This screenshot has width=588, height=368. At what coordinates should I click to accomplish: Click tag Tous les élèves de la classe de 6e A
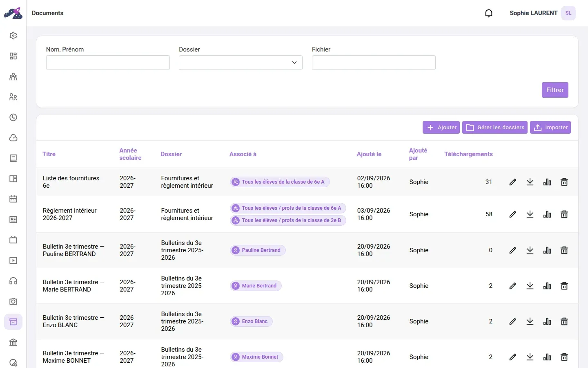click(x=280, y=182)
